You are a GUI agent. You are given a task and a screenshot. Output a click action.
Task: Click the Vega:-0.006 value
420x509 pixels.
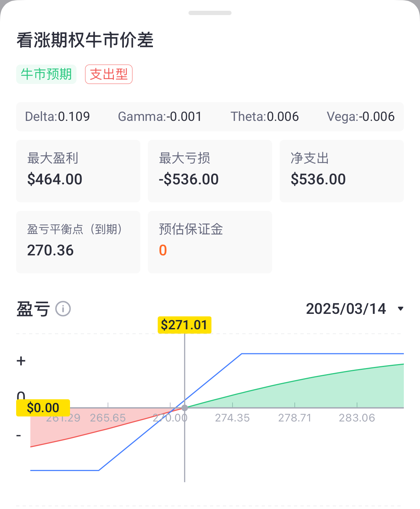click(x=360, y=117)
